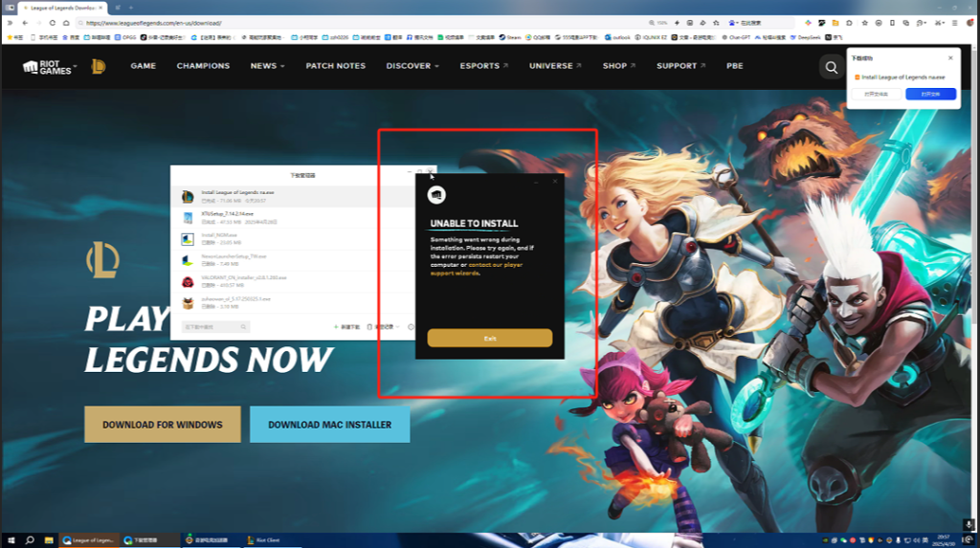980x548 pixels.
Task: Click the bookmark star in the address bar
Action: [x=716, y=23]
